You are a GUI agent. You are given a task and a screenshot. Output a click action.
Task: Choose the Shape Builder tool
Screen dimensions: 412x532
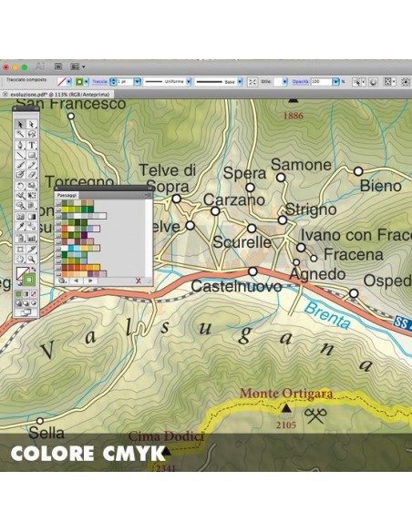20,205
